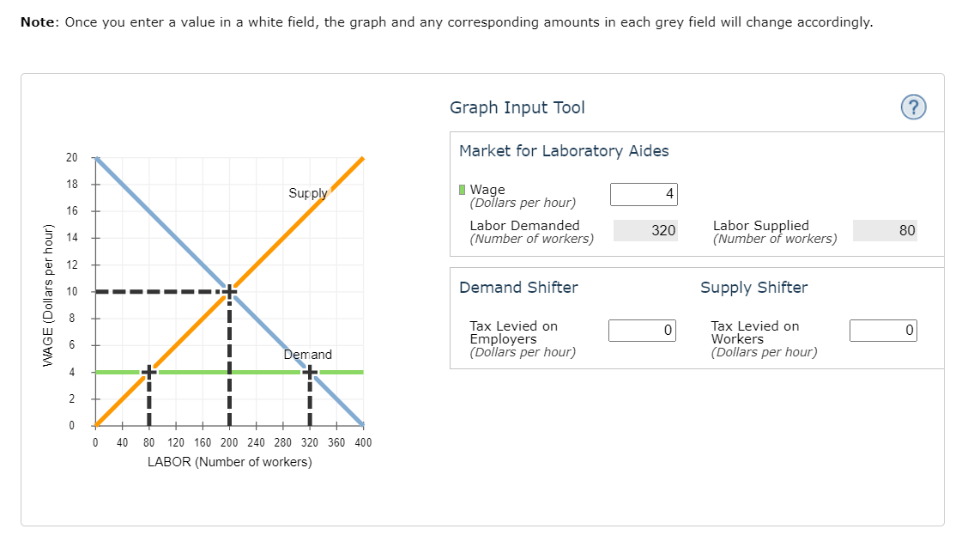Click the Labor Demanded grey field
980x535 pixels.
(645, 230)
